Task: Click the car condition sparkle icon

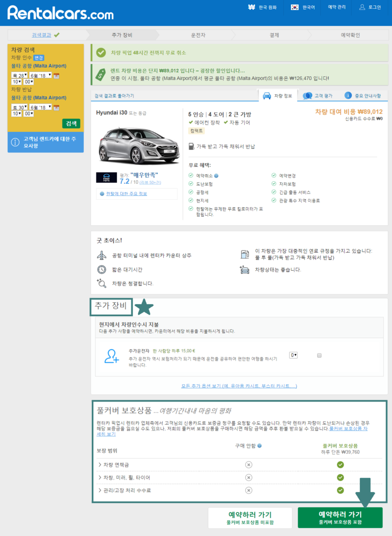Action: (x=245, y=270)
